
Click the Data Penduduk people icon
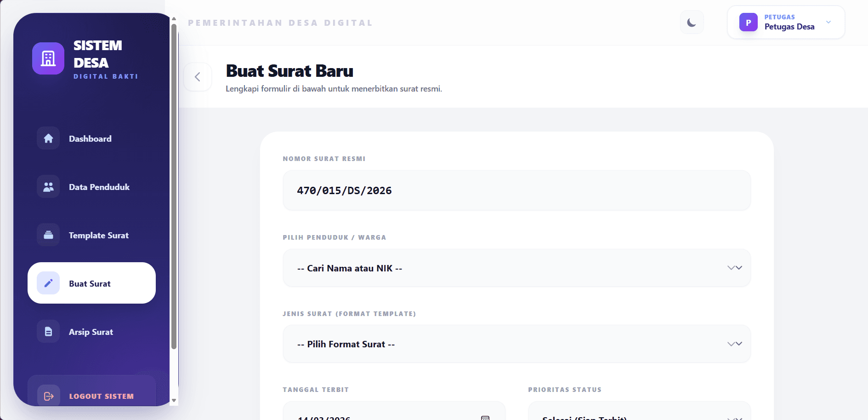coord(48,187)
